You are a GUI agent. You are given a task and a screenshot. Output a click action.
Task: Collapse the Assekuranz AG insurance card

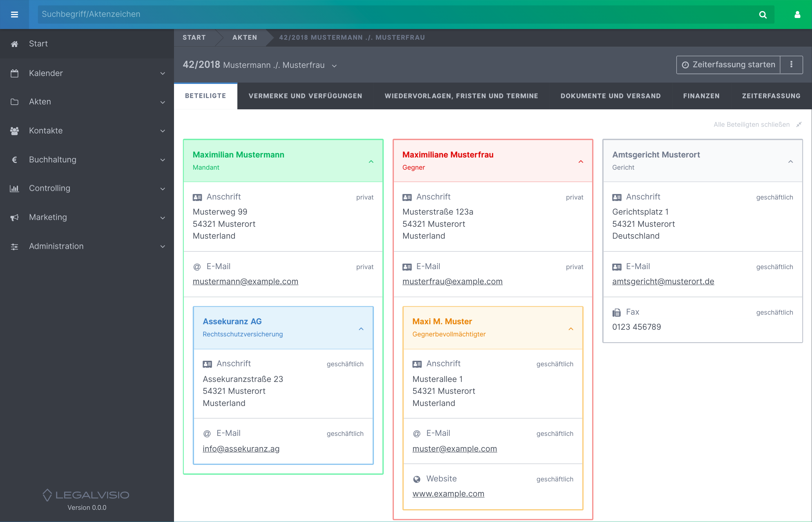(x=361, y=329)
